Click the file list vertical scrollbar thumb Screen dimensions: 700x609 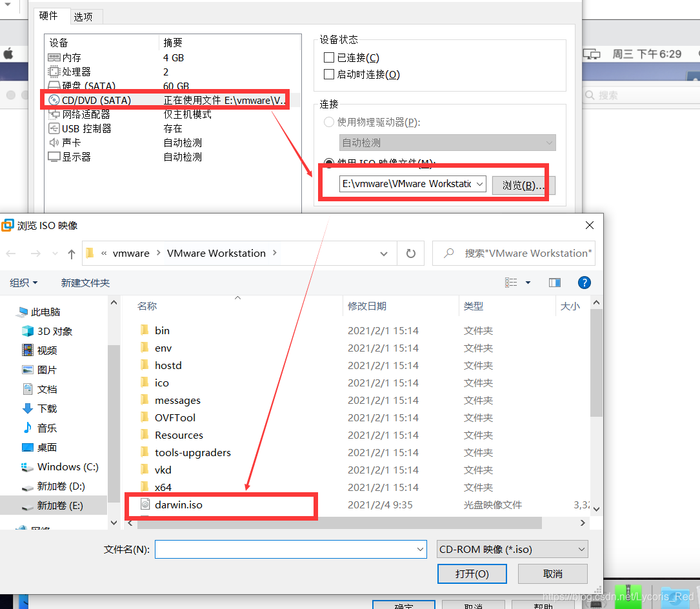coord(596,363)
